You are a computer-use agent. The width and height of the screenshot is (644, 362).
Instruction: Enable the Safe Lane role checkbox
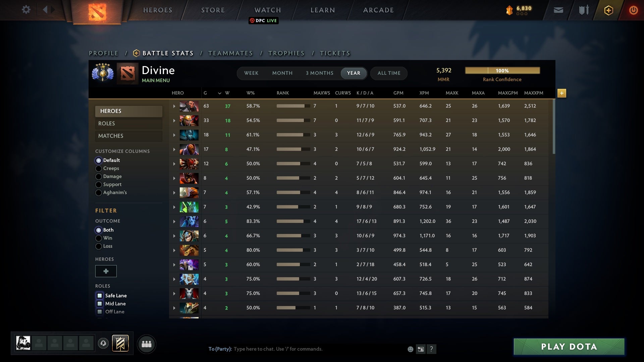click(x=99, y=295)
